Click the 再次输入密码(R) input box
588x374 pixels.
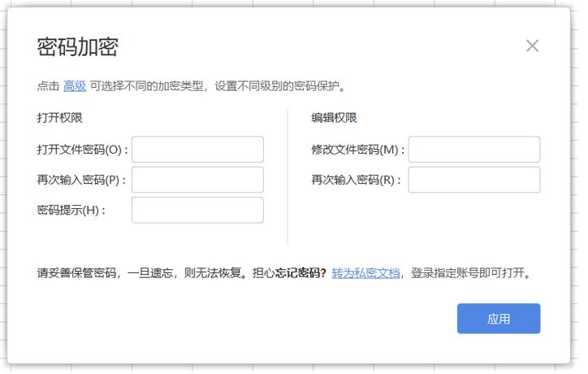point(473,180)
